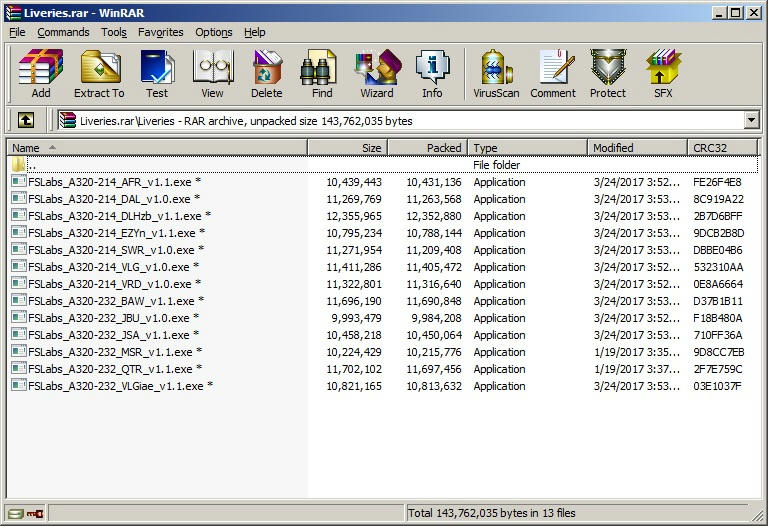Open the Favorites menu
The image size is (768, 526).
point(161,32)
